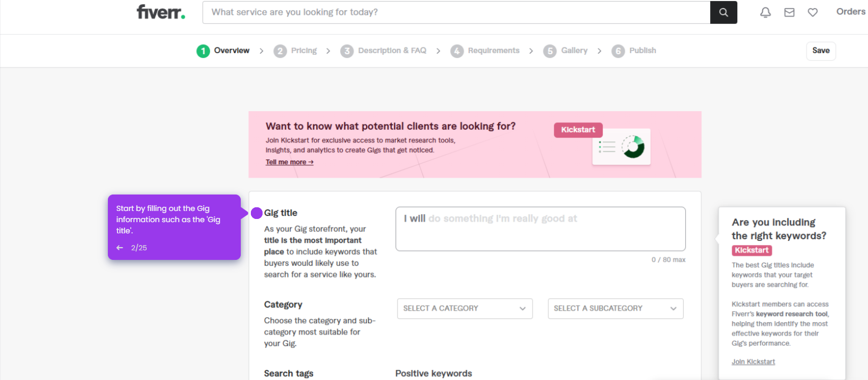Go to step 2 Pricing

click(295, 50)
